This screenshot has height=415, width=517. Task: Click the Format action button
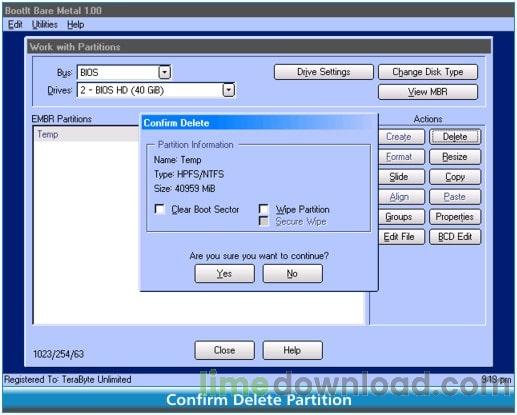coord(401,157)
